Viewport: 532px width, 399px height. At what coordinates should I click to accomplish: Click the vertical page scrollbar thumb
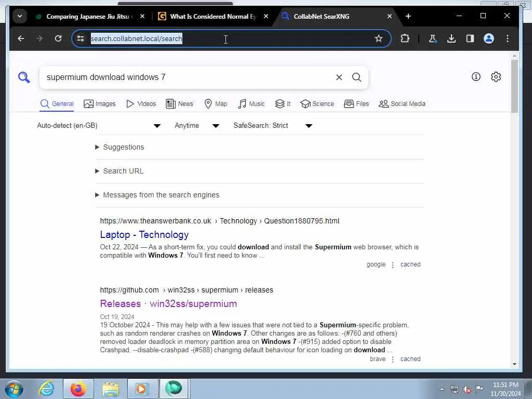tap(514, 87)
